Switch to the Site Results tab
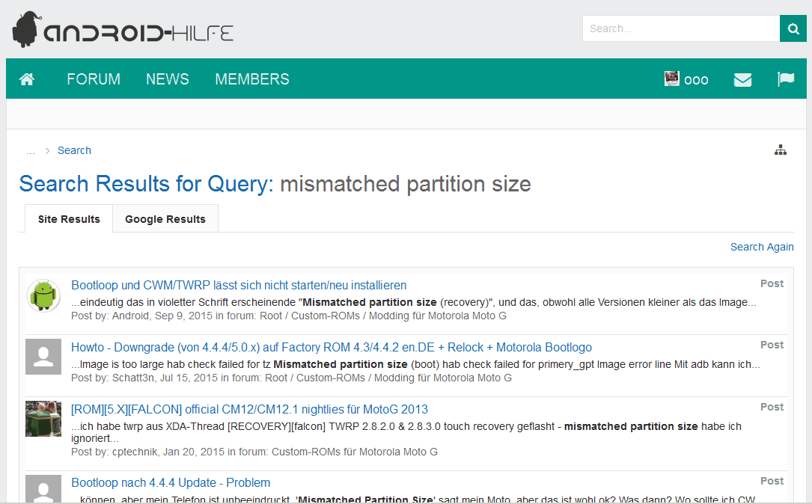Viewport: 812px width, 504px height. click(x=69, y=219)
